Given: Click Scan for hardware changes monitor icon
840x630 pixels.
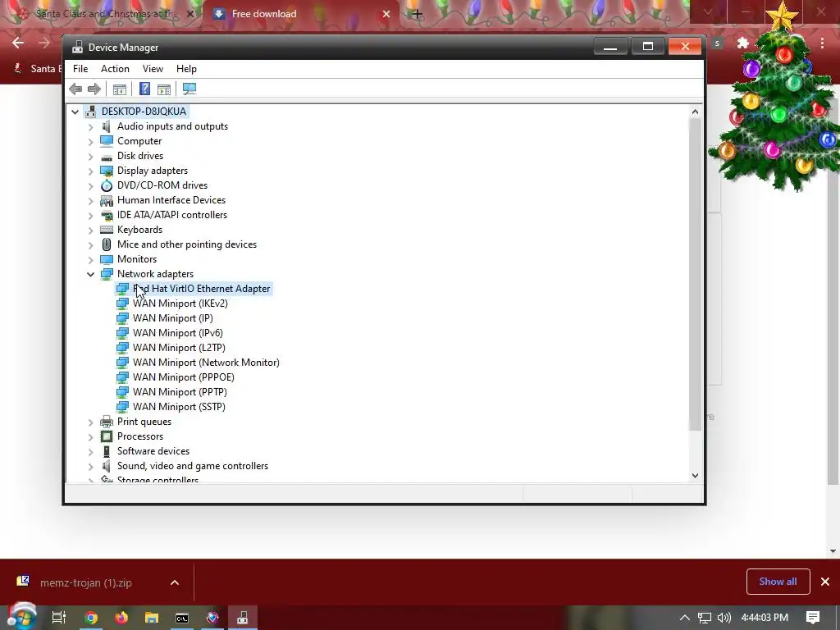Looking at the screenshot, I should (x=189, y=89).
